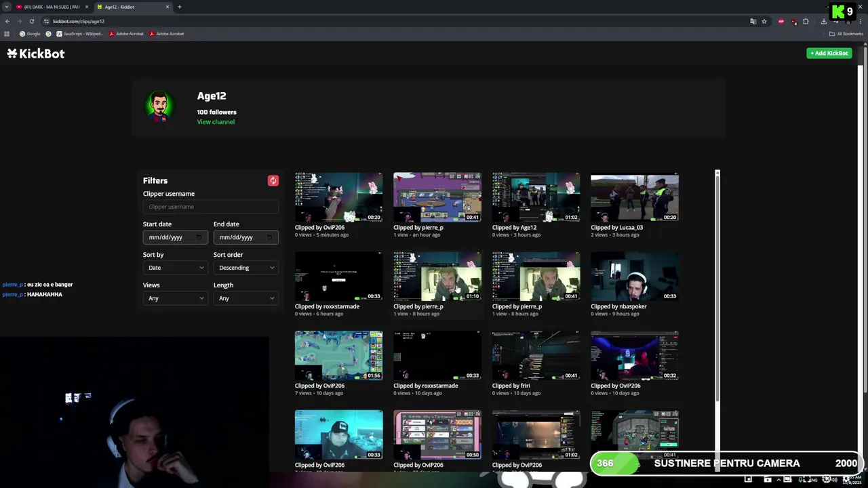The image size is (868, 488).
Task: Open roxxstarmade clip from 6 hours ago
Action: tap(338, 276)
